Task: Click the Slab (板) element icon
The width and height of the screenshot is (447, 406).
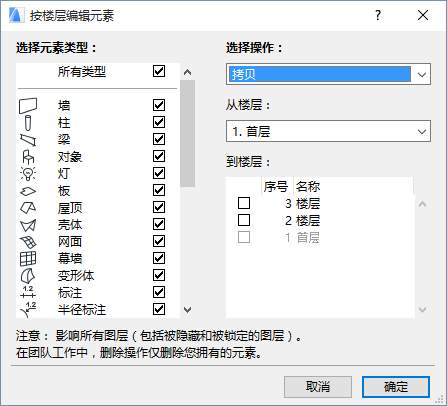Action: click(28, 191)
